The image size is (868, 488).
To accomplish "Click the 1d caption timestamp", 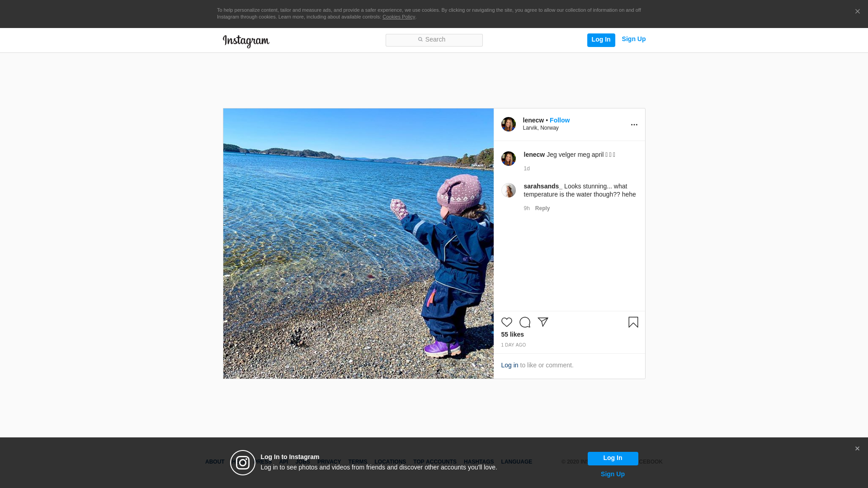I will coord(527,169).
